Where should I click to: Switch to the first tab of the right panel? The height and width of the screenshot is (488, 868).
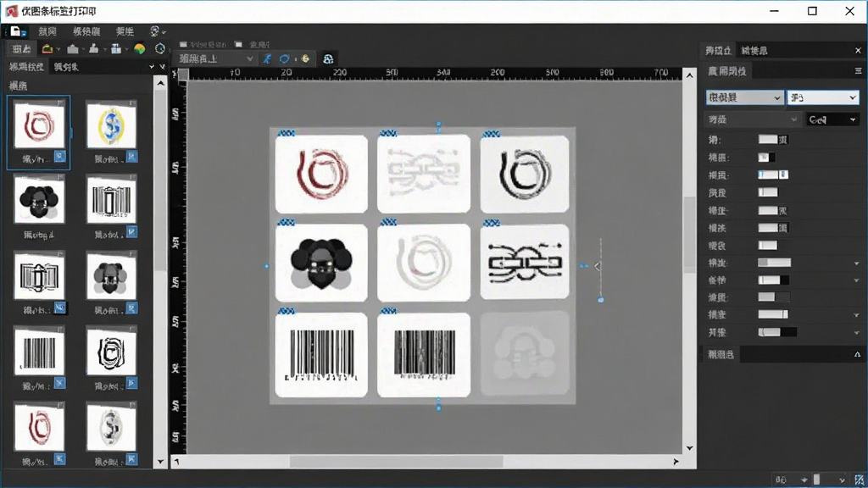[x=718, y=51]
